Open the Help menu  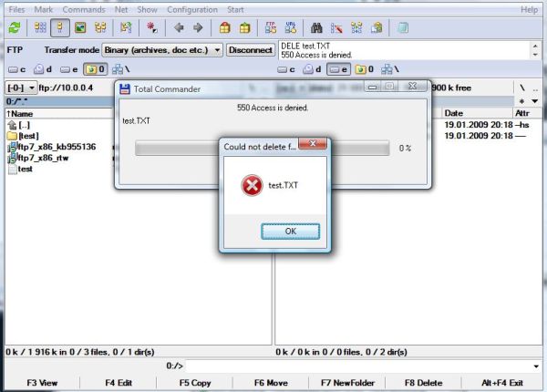[x=529, y=10]
